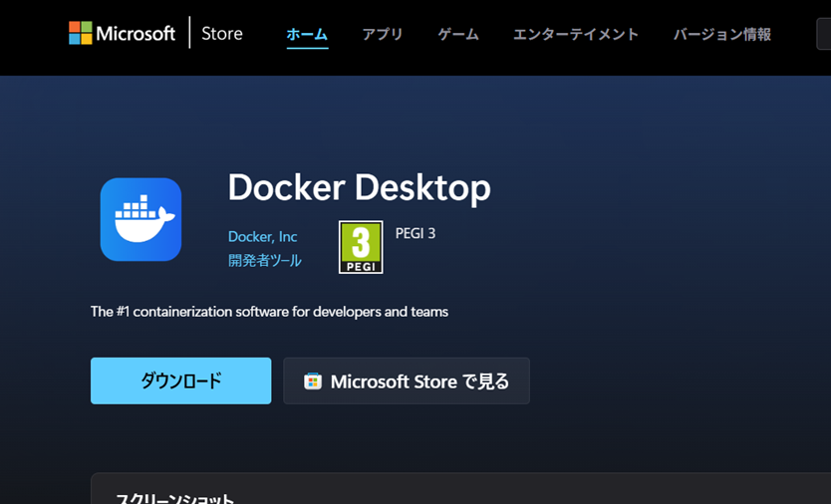Open バージョン情報 menu item

(722, 35)
